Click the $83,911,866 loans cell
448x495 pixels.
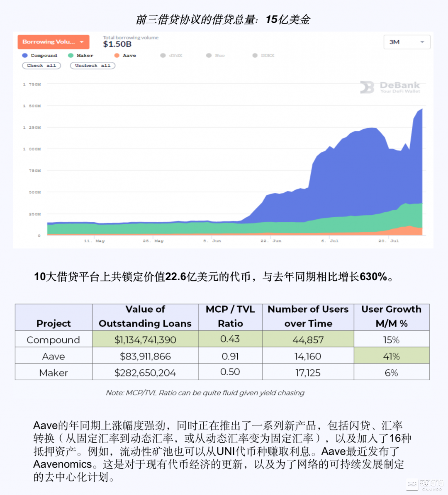tap(145, 356)
